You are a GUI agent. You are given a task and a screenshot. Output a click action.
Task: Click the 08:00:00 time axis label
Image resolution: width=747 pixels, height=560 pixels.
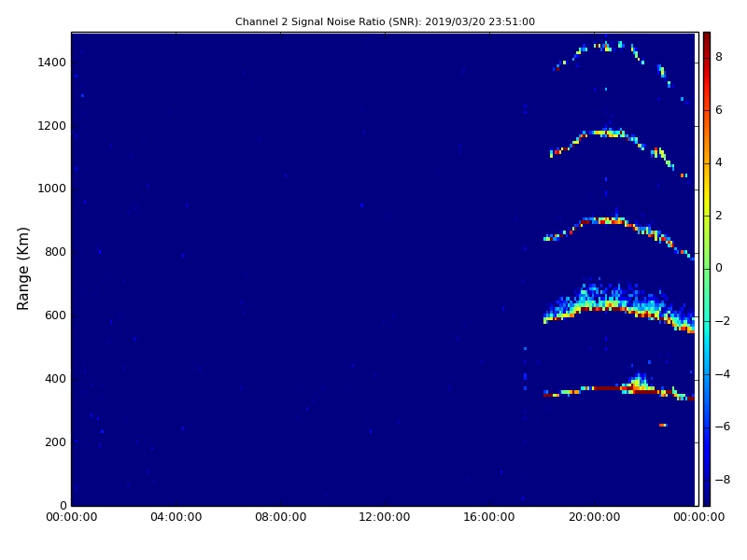click(x=281, y=517)
